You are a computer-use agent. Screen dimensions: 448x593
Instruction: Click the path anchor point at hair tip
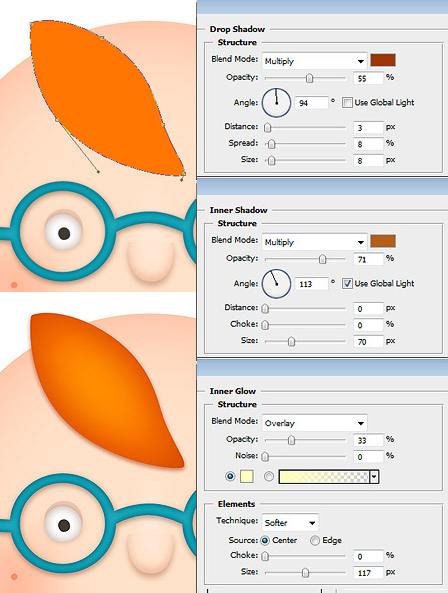click(x=183, y=174)
